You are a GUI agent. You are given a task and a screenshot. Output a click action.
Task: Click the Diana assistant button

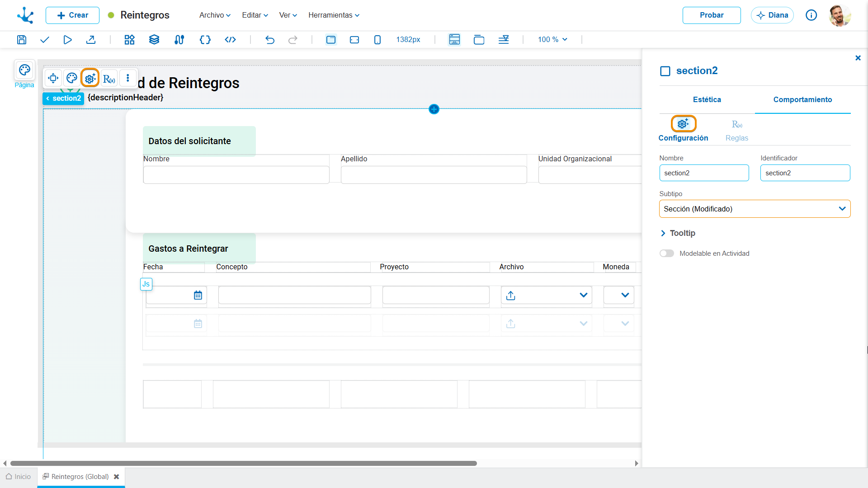click(772, 15)
